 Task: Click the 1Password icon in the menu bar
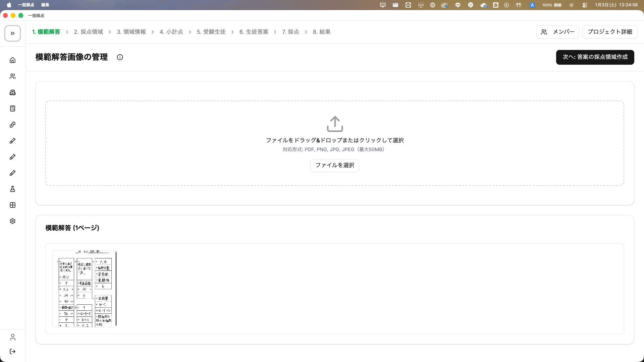(x=433, y=5)
